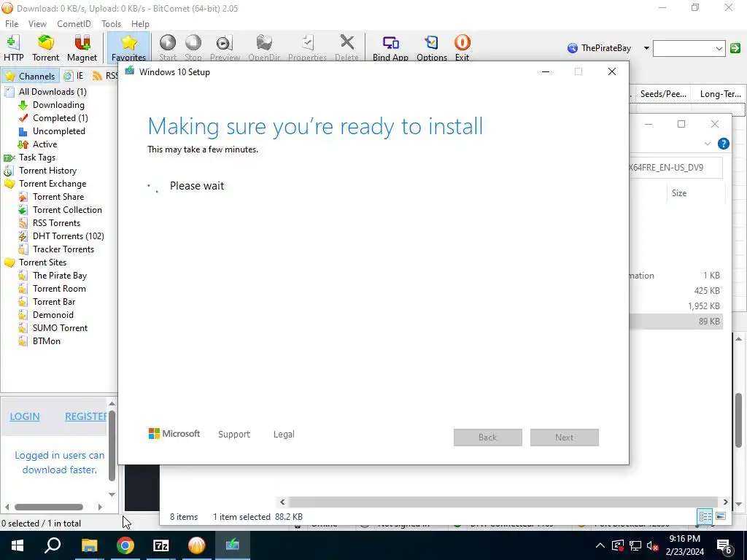Click the Explorer horizontal scrollbar

(x=503, y=502)
